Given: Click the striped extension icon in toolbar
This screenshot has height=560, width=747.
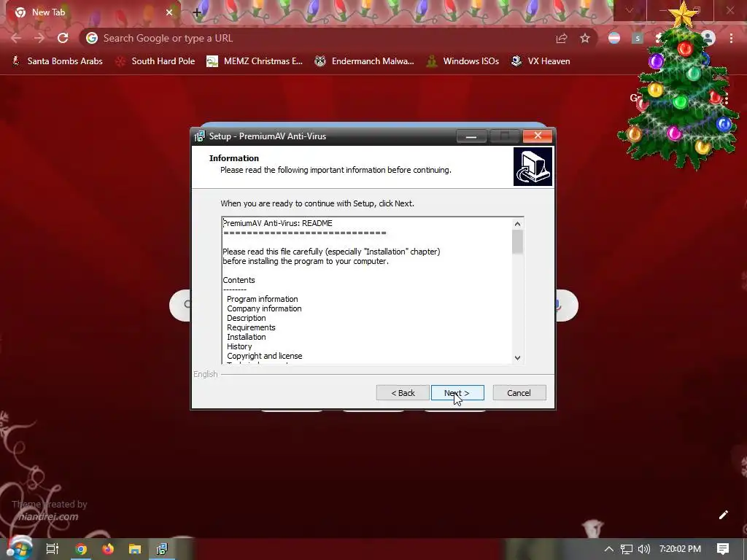Looking at the screenshot, I should 614,38.
